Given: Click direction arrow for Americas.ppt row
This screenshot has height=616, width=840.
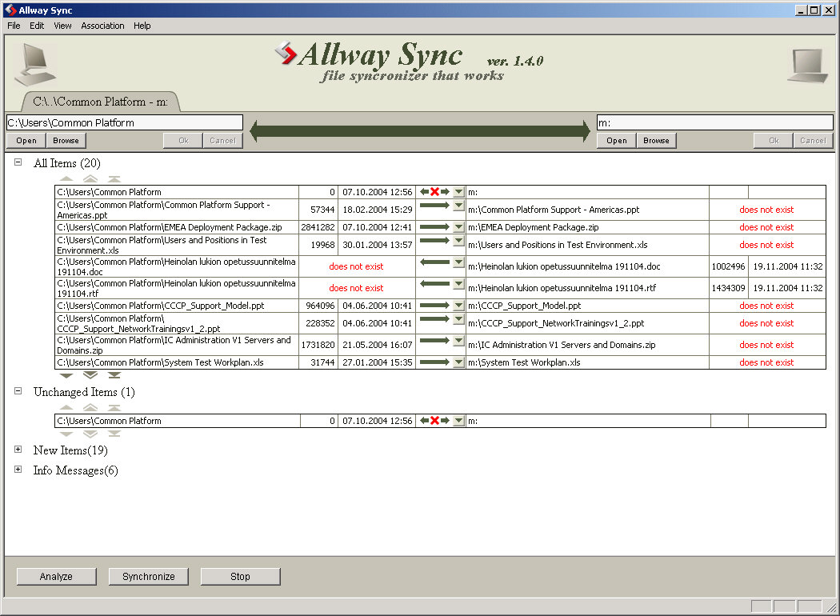Looking at the screenshot, I should tap(434, 205).
